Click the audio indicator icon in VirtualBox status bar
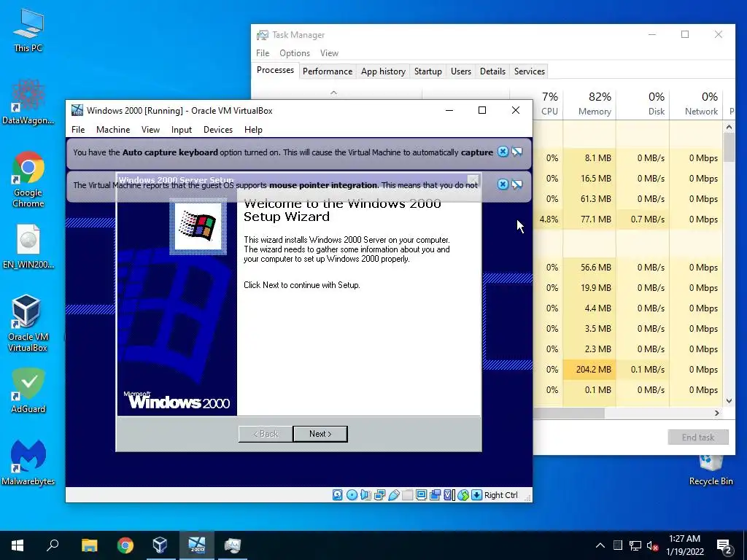The image size is (747, 560). pos(365,495)
